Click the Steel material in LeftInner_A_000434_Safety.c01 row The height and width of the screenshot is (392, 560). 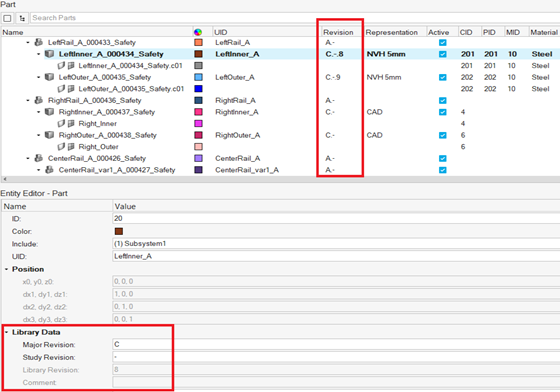(x=540, y=66)
